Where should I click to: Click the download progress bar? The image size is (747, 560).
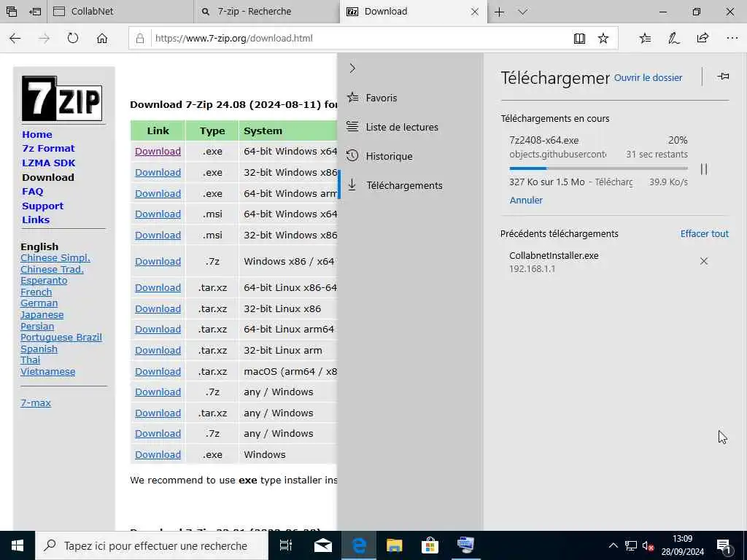click(x=598, y=168)
